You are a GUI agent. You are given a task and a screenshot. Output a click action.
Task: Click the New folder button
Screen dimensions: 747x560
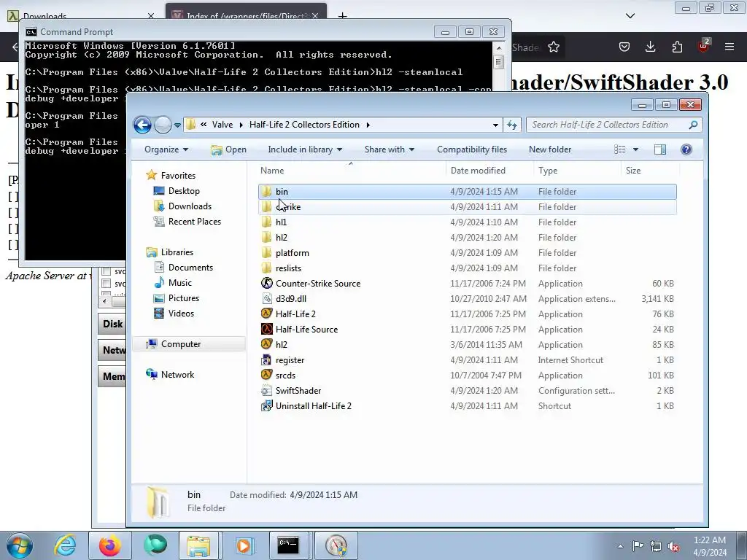click(550, 149)
